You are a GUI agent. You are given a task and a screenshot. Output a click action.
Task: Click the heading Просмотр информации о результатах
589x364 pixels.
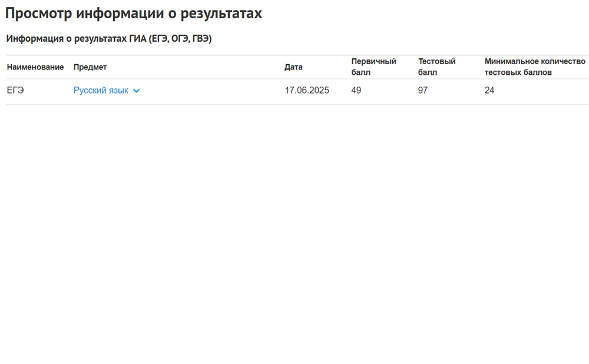click(134, 13)
